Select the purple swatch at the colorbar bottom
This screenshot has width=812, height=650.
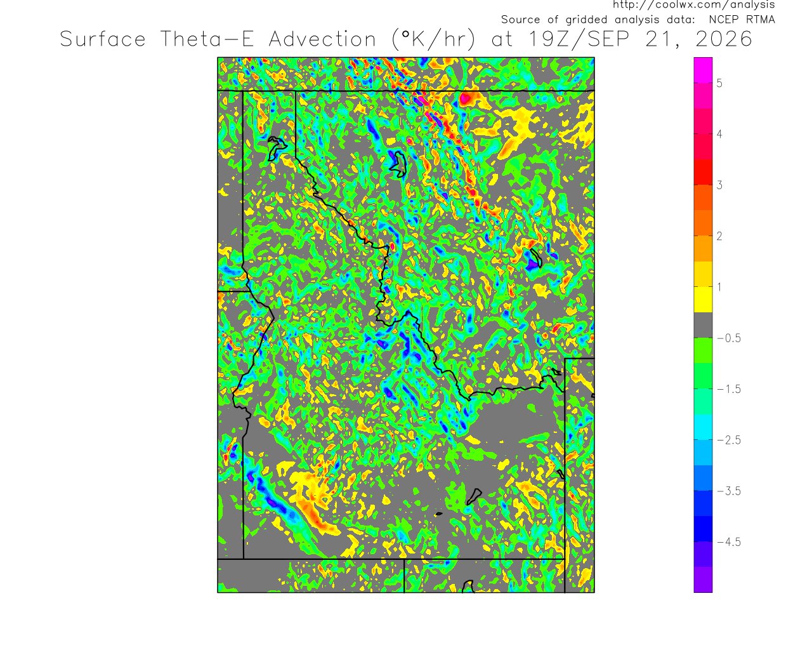[x=703, y=580]
